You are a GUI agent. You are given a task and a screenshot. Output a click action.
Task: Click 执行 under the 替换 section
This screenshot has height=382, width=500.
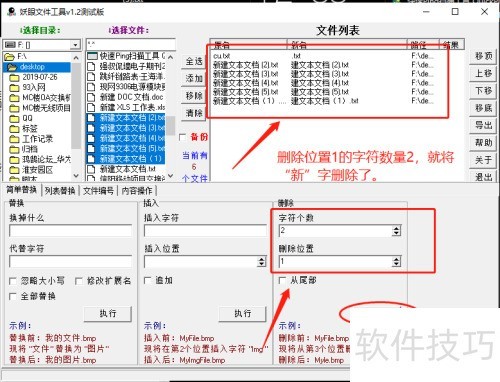point(108,313)
